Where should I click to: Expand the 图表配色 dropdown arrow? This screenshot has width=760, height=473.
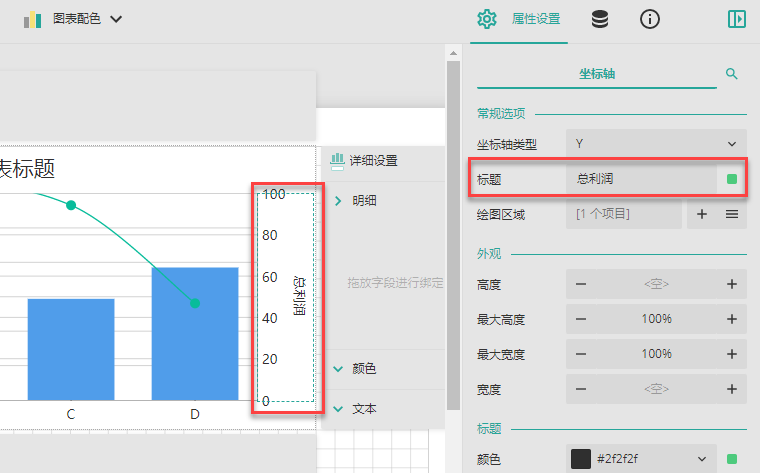[116, 19]
